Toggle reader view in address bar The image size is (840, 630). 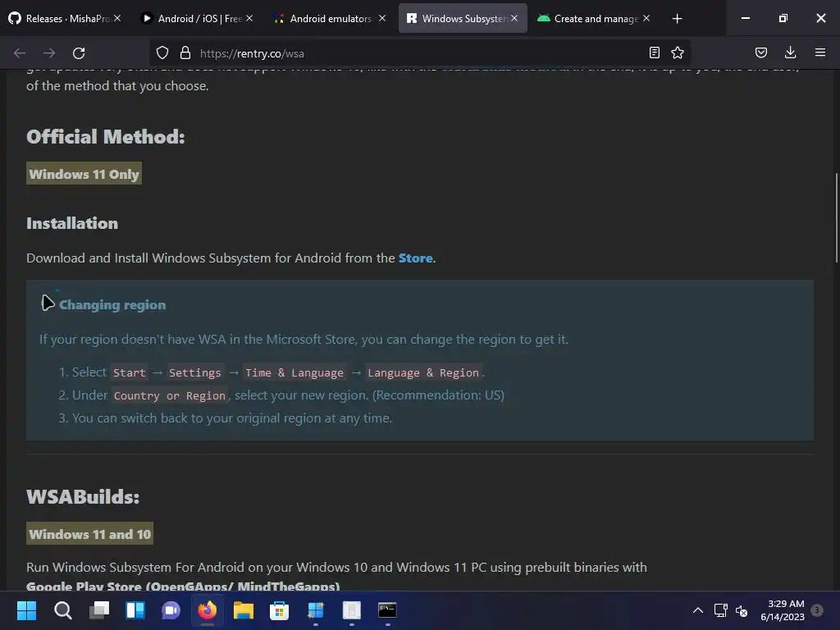coord(654,52)
